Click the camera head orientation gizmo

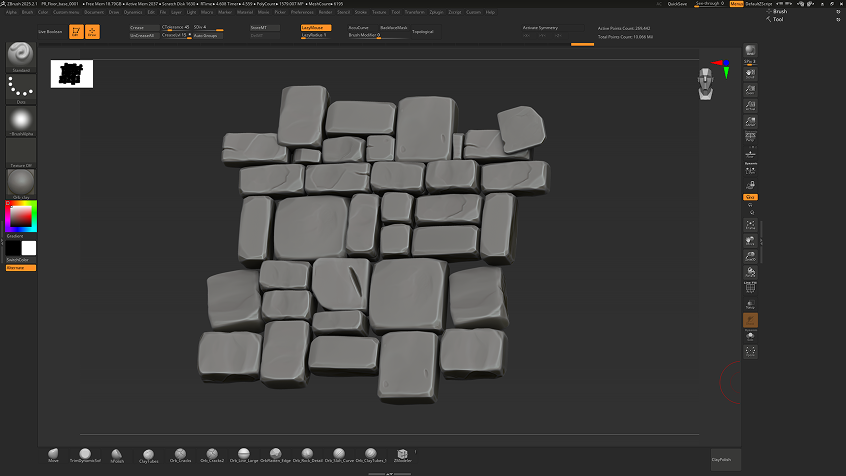[707, 83]
